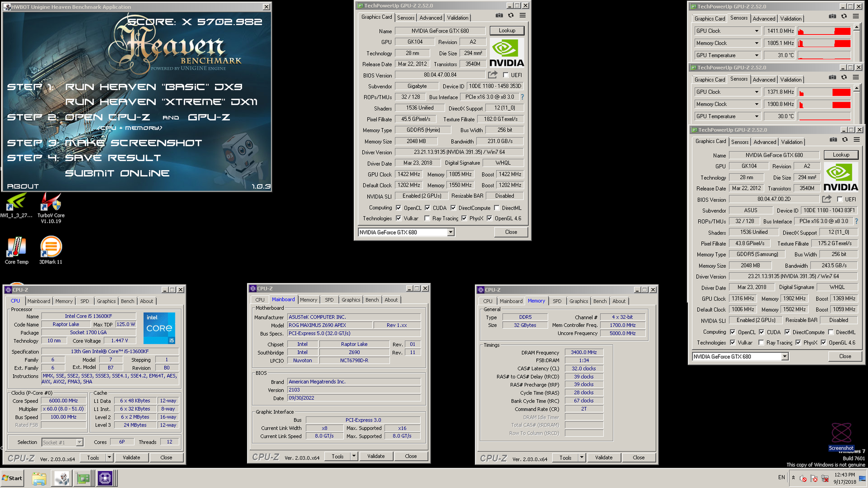Click the scrollbar up arrow in the sensors window showing 1411.0 MHz
Image resolution: width=868 pixels, height=488 pixels.
[856, 28]
